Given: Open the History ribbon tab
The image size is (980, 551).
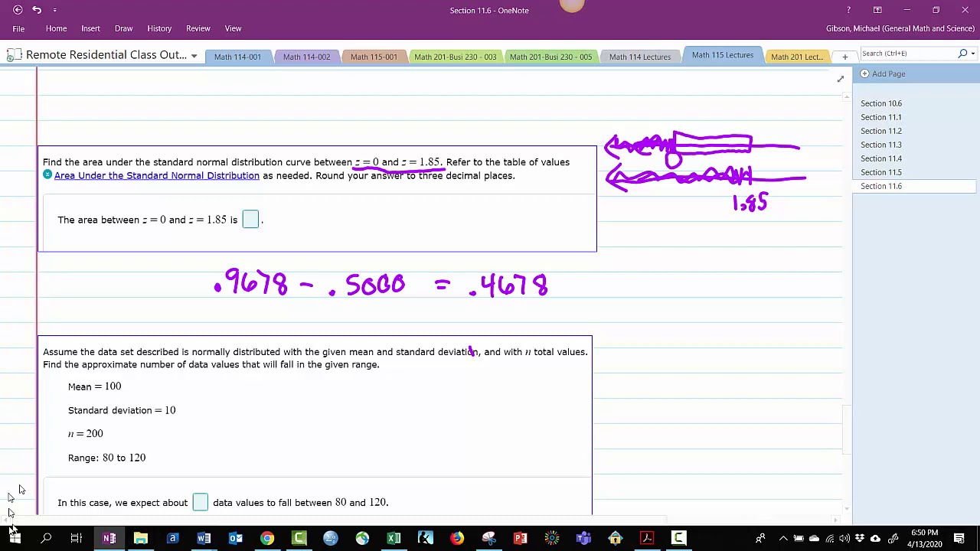Looking at the screenshot, I should click(159, 28).
